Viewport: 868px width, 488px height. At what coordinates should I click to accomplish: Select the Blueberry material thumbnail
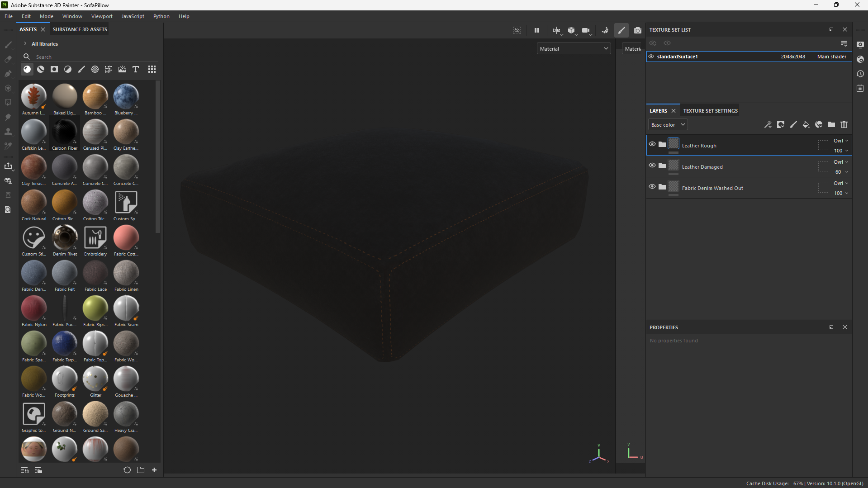126,96
